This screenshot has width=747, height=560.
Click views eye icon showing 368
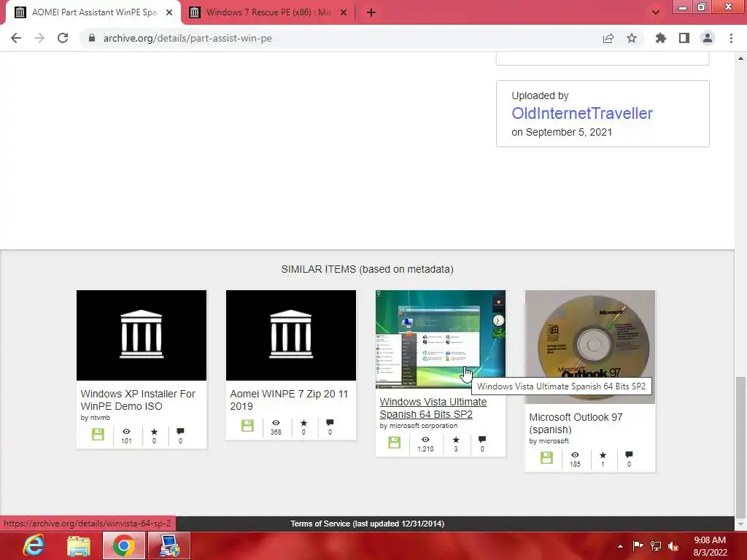point(276,423)
